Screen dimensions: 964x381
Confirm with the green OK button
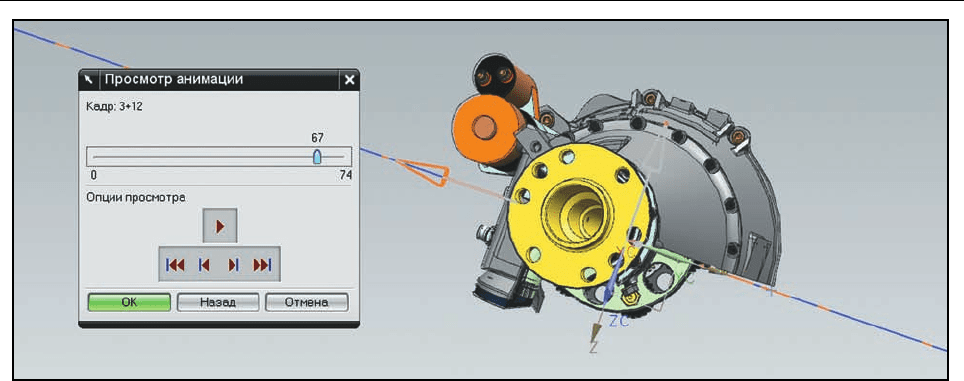129,302
